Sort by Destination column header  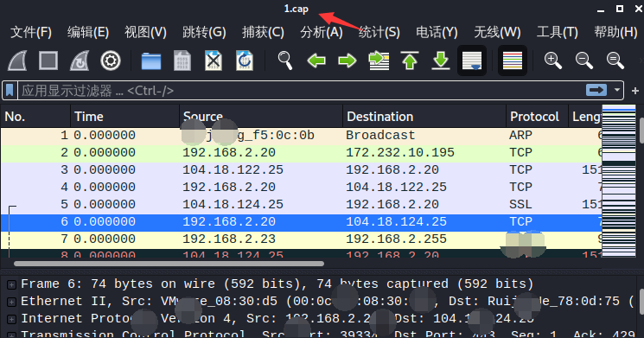coord(424,117)
